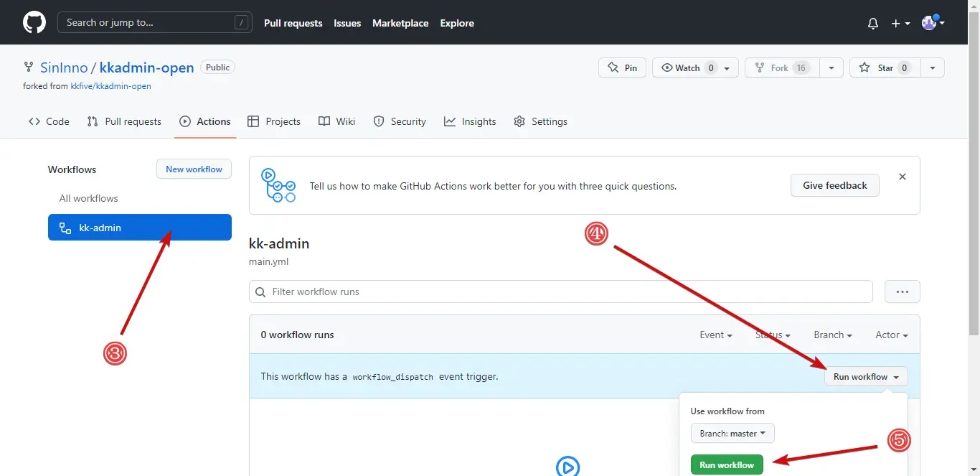
Task: Click the Filter workflow runs field
Action: point(561,291)
